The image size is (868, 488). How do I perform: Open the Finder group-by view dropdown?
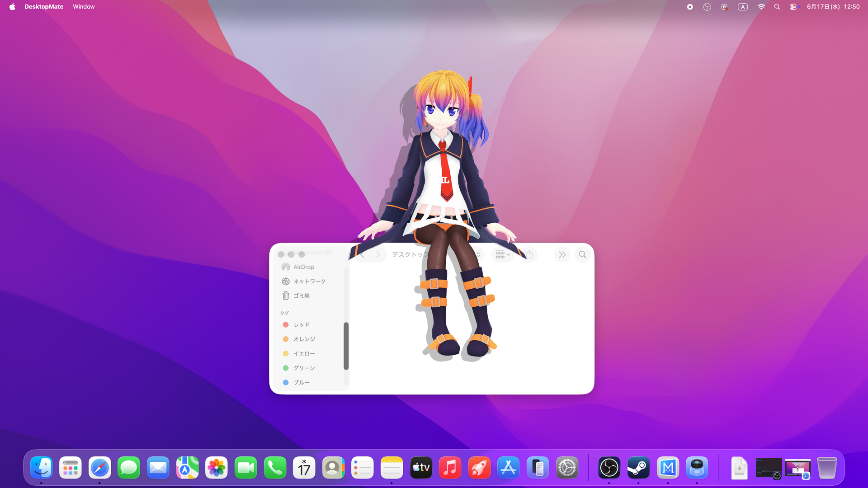503,255
